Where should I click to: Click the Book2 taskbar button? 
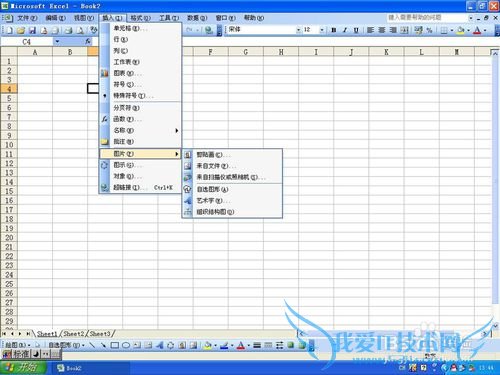tap(90, 368)
